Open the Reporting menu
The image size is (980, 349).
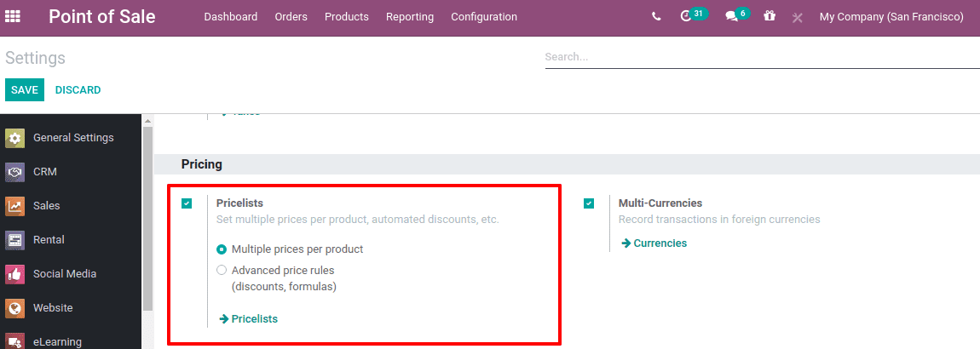point(409,17)
